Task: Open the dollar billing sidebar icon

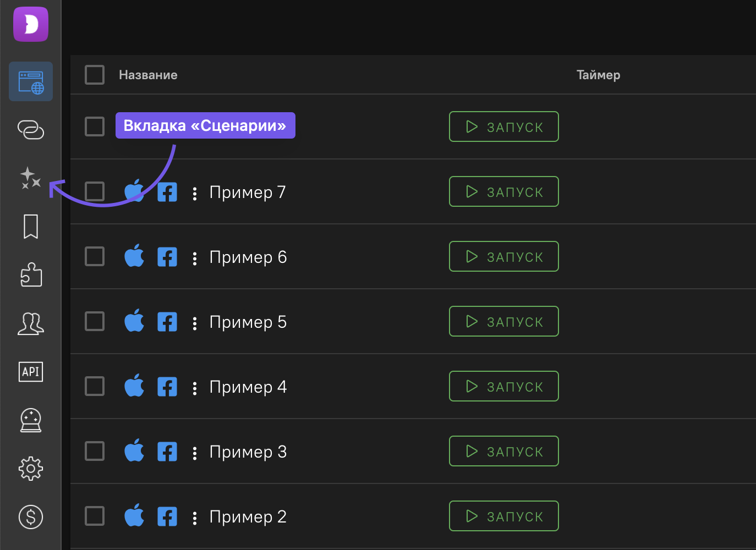Action: (x=31, y=517)
